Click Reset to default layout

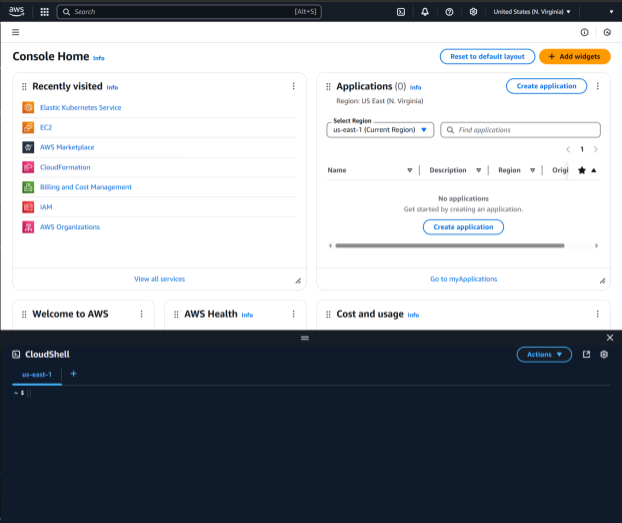487,56
